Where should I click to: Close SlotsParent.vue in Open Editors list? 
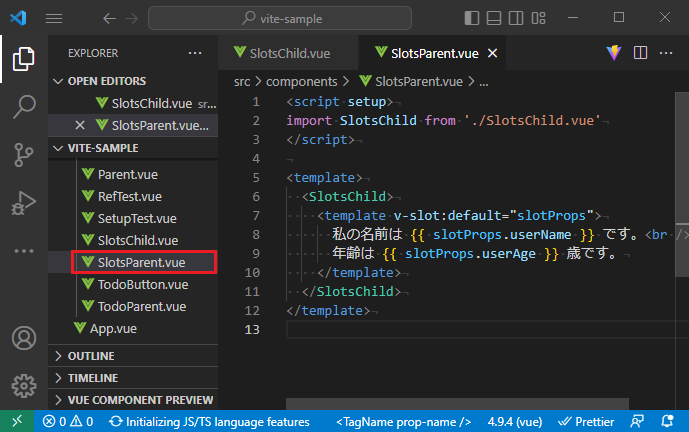click(x=80, y=125)
